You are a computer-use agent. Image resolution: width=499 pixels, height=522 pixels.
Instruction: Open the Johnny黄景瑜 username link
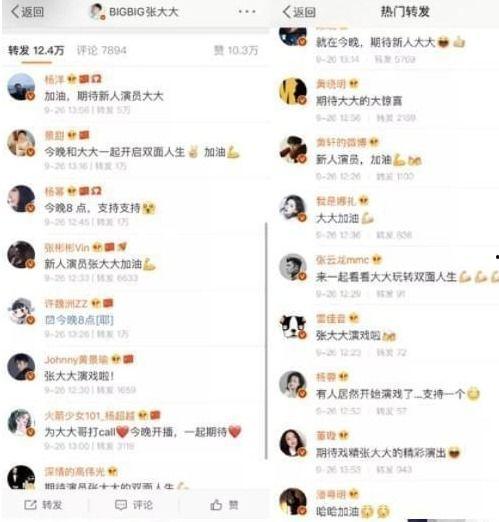point(76,360)
